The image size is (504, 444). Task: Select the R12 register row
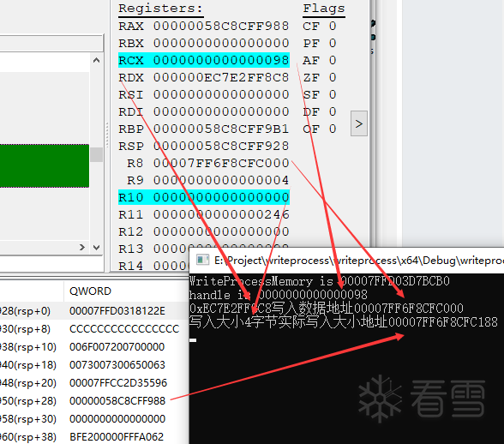204,231
